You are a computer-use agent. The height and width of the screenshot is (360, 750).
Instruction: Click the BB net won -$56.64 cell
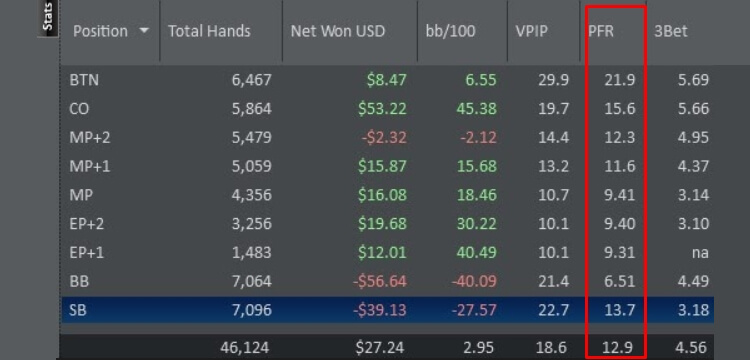click(x=380, y=281)
